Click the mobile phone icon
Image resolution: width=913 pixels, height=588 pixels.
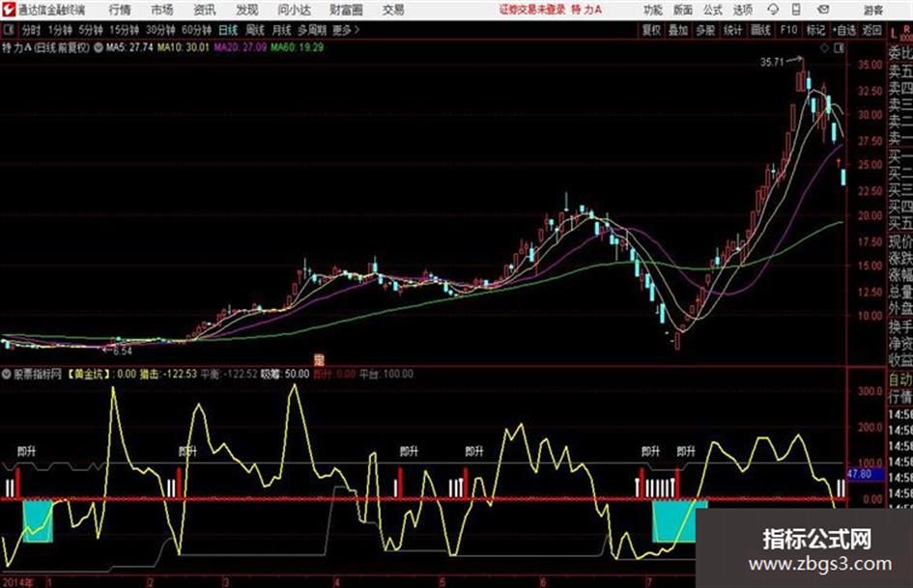[796, 10]
